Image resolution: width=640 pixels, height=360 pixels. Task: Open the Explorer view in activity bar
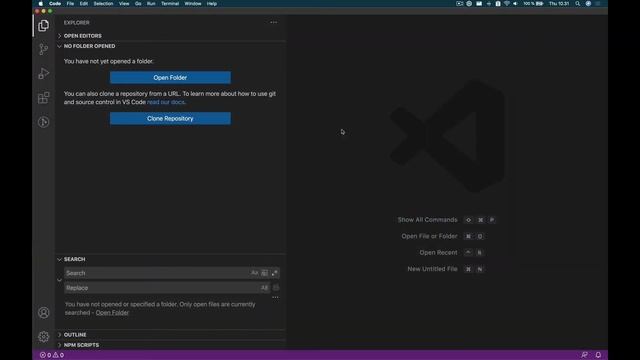tap(43, 26)
